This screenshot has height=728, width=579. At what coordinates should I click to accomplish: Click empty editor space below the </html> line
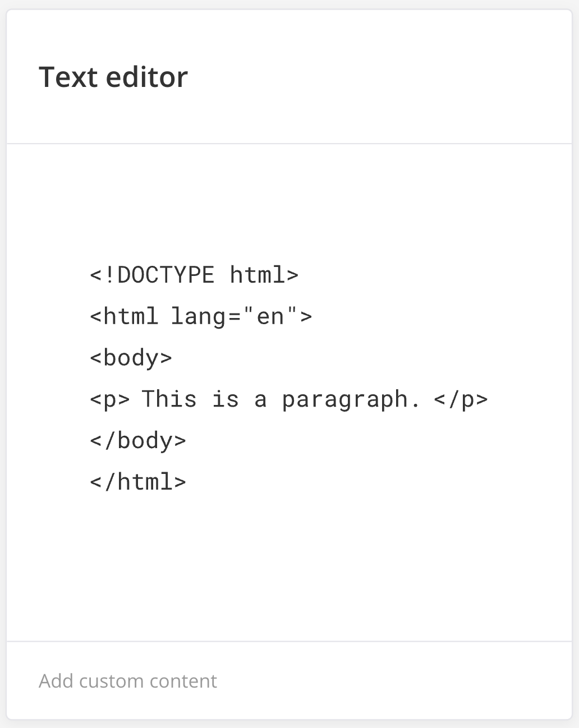pos(289,566)
